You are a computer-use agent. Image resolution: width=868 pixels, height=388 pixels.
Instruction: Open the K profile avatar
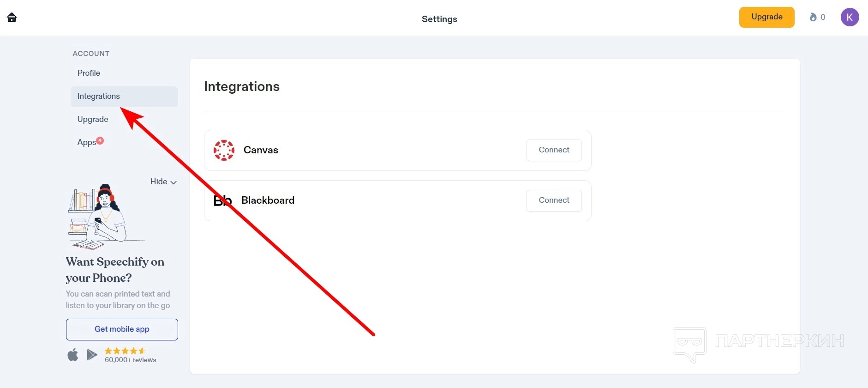pyautogui.click(x=850, y=18)
